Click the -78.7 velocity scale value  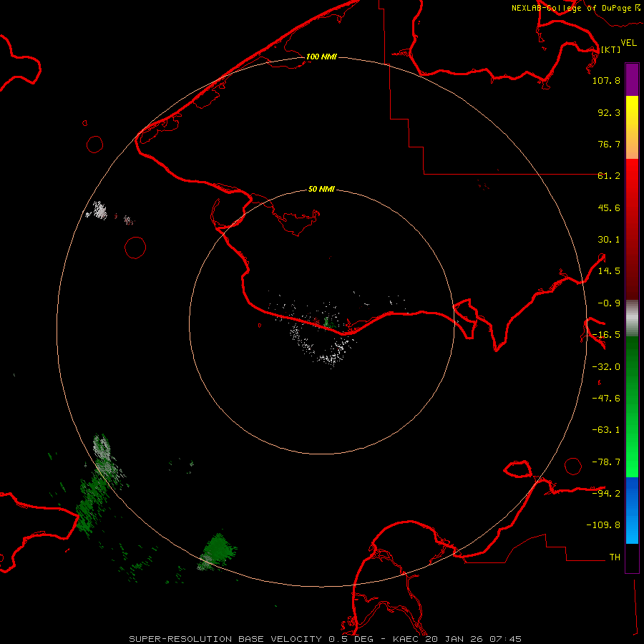pyautogui.click(x=606, y=462)
